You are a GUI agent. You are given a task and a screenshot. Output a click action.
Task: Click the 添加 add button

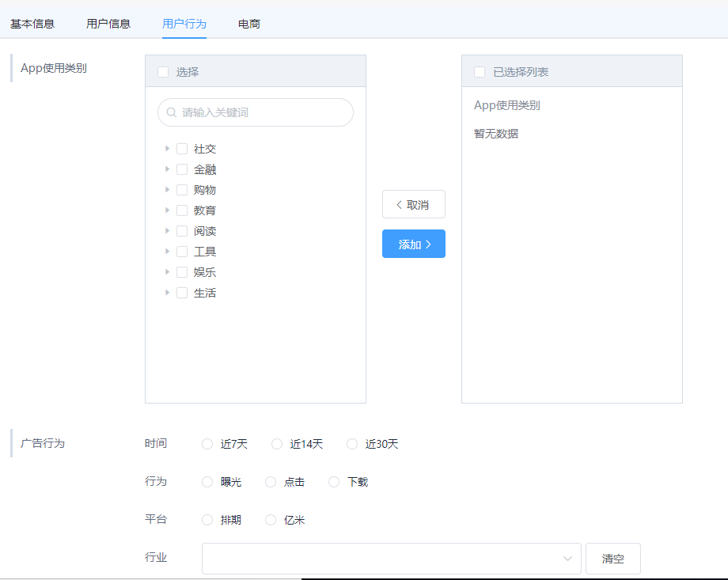pos(413,244)
